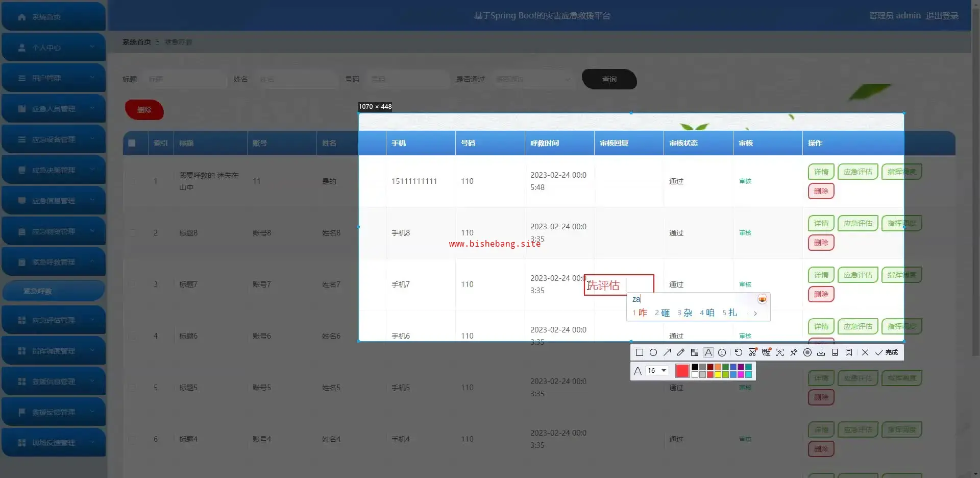
Task: Pick the purple color swatch
Action: [x=741, y=367]
